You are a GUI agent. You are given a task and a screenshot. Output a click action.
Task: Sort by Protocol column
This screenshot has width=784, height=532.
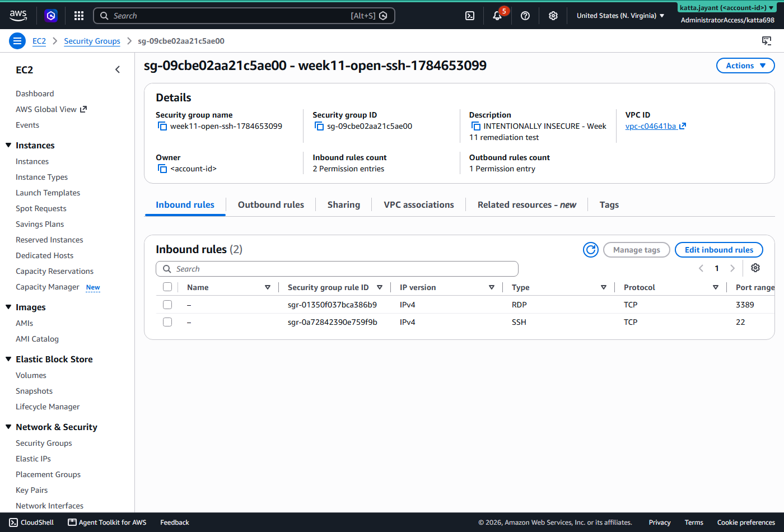[716, 287]
